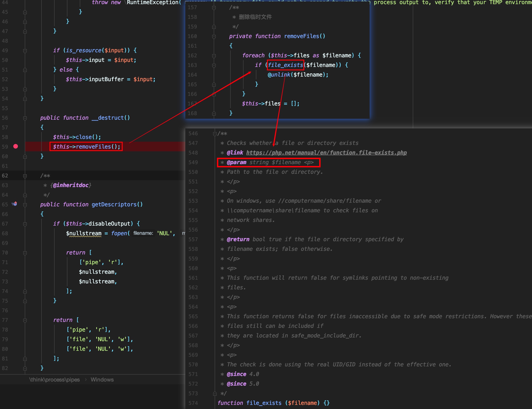Click gutter line number 163
This screenshot has height=409, width=532.
point(192,65)
